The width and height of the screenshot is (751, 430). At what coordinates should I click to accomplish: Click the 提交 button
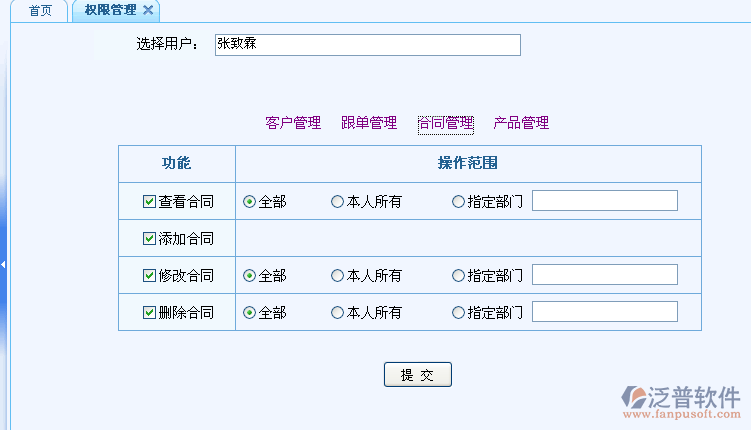418,375
